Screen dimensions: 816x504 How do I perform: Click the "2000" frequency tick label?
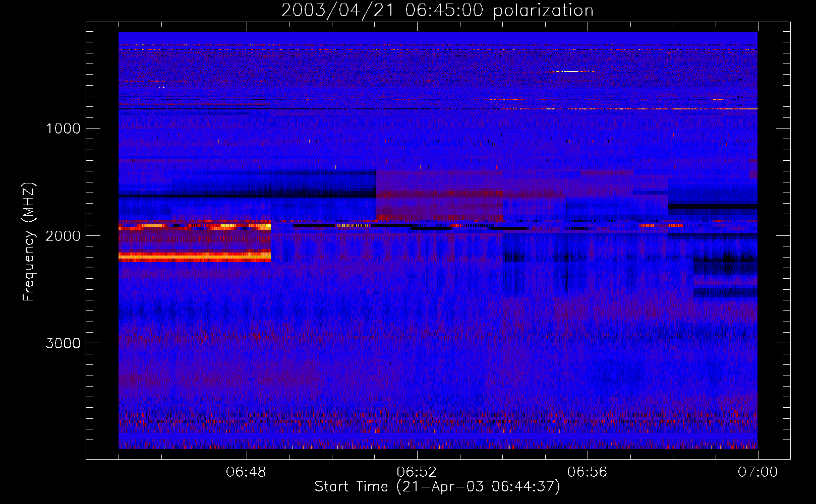(x=63, y=236)
